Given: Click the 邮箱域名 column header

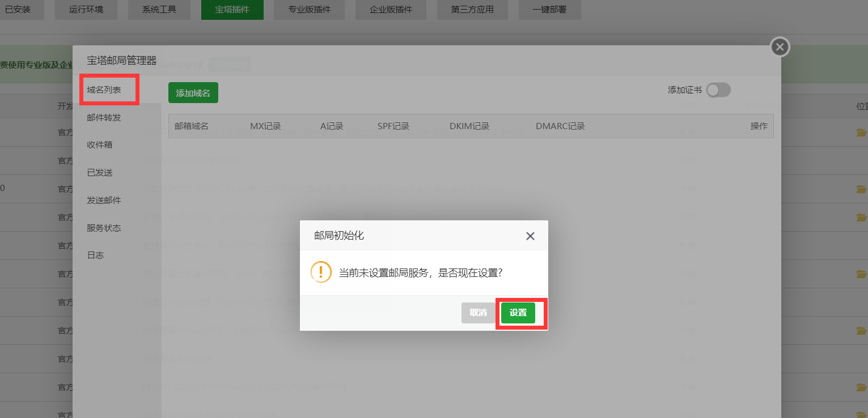Looking at the screenshot, I should coord(192,126).
